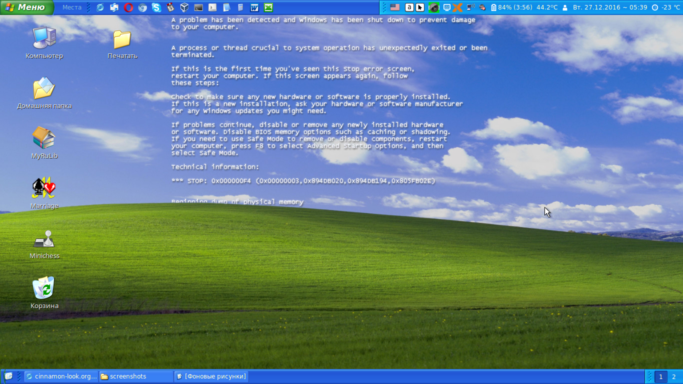Launch the green spreadsheet icon
Viewport: 683px width, 384px height.
coord(268,7)
